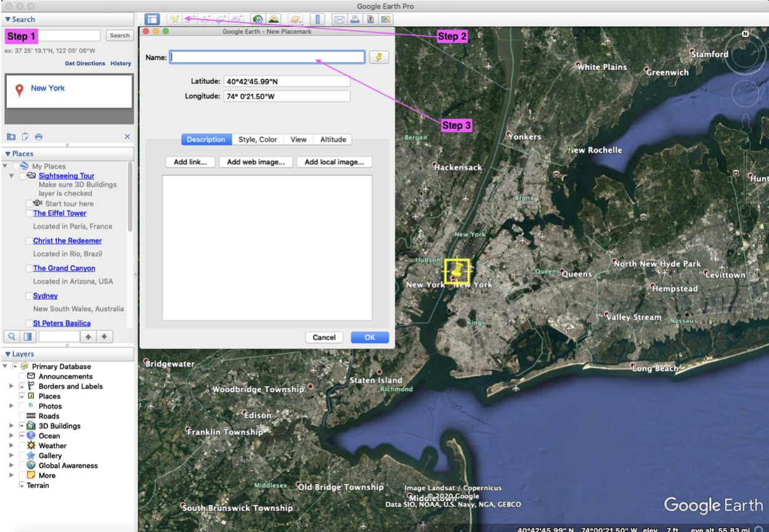Expand the 3D Buildings tree item
This screenshot has width=769, height=532.
coord(11,425)
